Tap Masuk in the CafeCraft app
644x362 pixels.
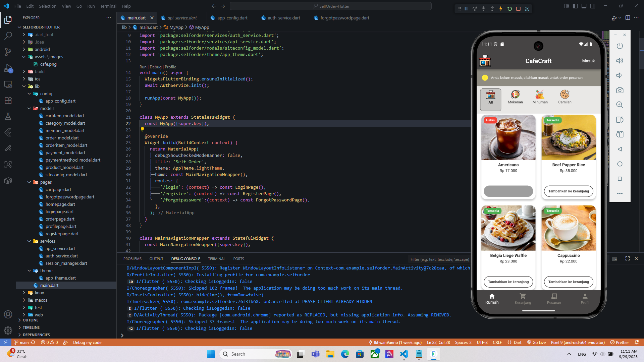click(588, 61)
